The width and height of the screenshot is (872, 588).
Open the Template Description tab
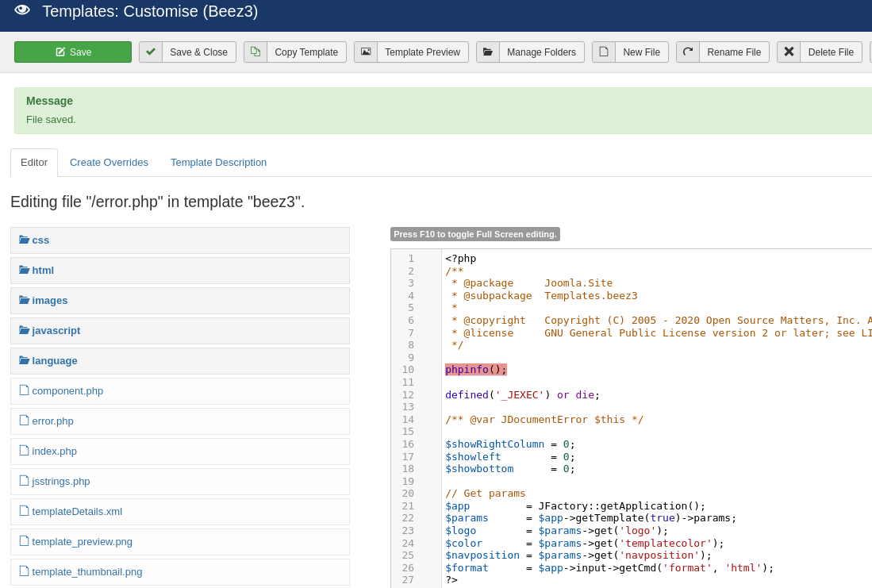(218, 163)
